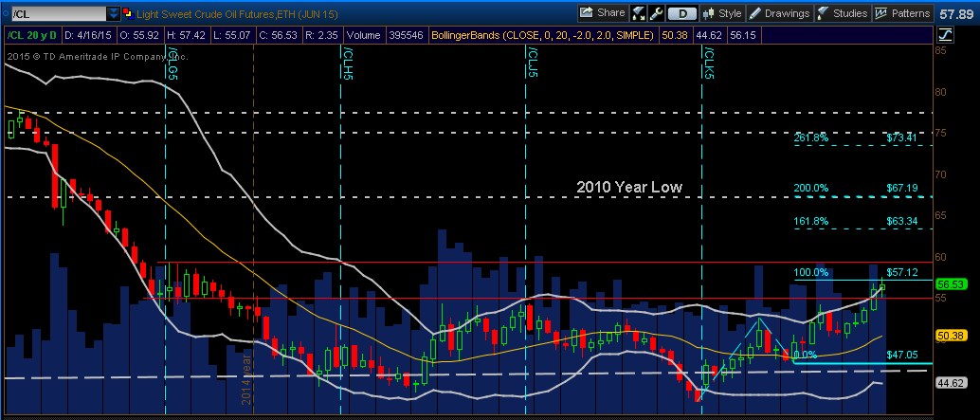Click the Fibonacci 100.0% level label
This screenshot has height=420, width=980.
coord(810,272)
